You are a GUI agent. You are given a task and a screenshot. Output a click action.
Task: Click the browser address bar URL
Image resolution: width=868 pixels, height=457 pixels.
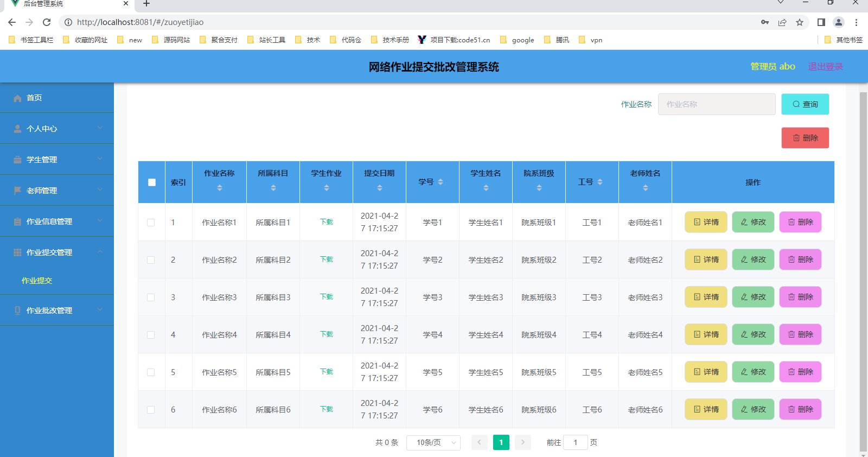pyautogui.click(x=141, y=22)
